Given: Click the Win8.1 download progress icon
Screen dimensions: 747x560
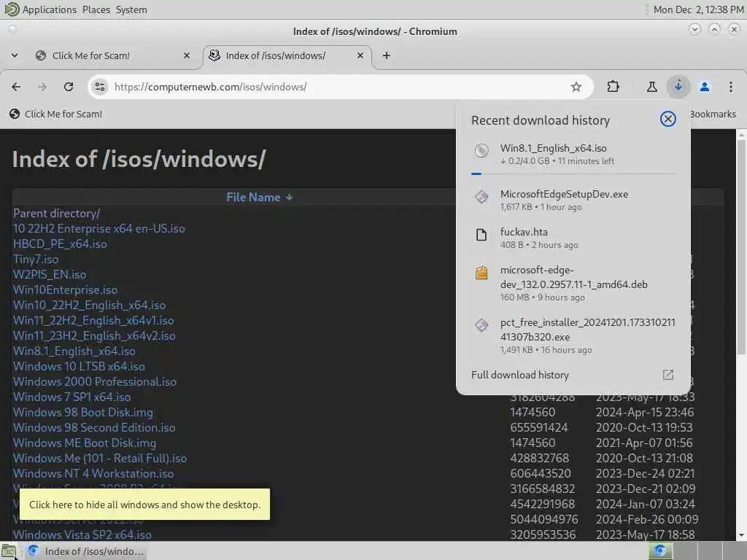Looking at the screenshot, I should click(x=481, y=150).
